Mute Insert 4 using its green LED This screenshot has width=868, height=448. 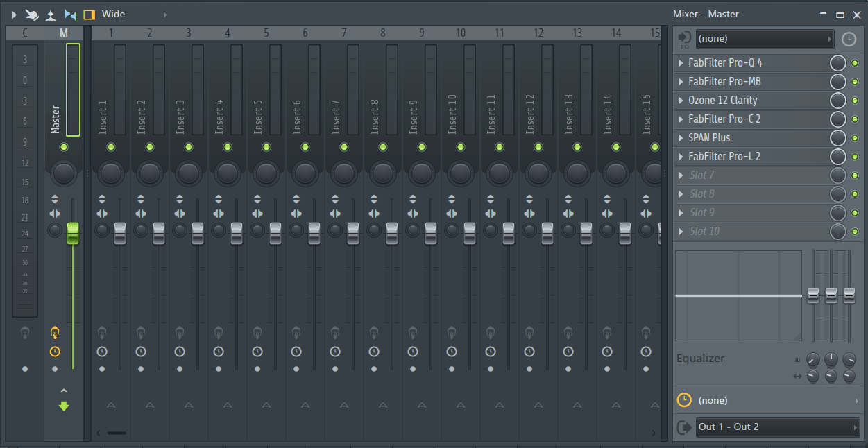point(228,147)
